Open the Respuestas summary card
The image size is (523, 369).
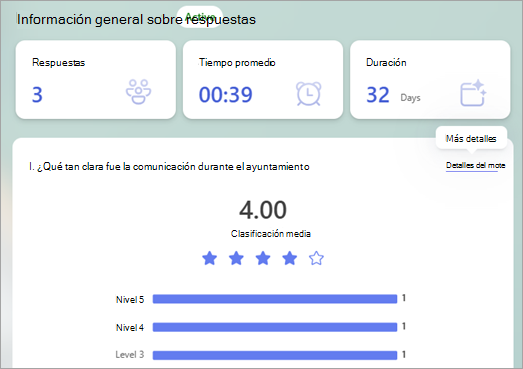click(x=96, y=80)
